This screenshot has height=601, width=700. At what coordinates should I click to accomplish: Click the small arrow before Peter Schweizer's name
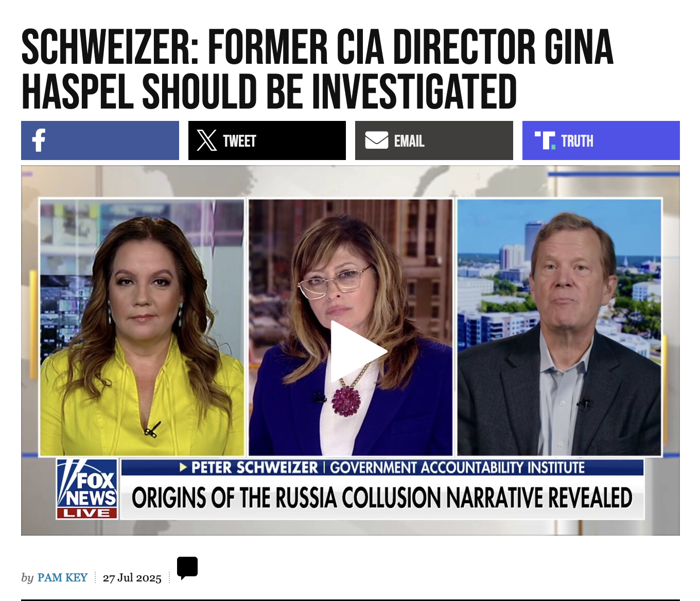coord(183,467)
